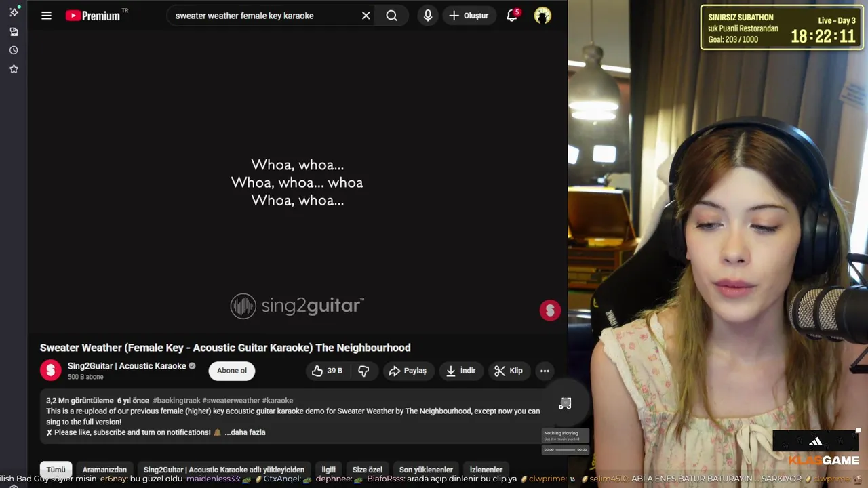This screenshot has width=868, height=488.
Task: Share video with Paylaş button
Action: coord(408,371)
